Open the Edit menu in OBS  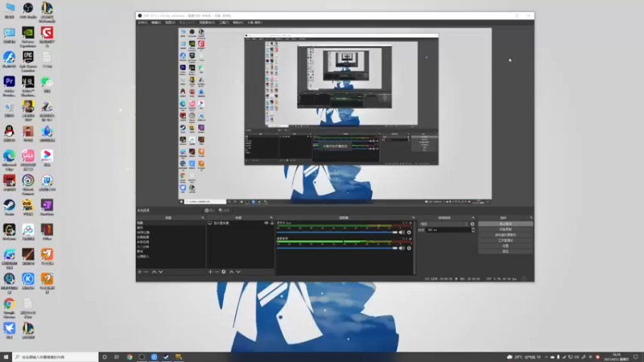click(156, 23)
